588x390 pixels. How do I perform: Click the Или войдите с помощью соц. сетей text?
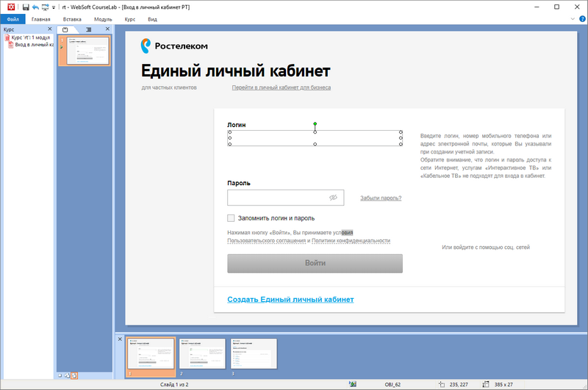click(486, 248)
